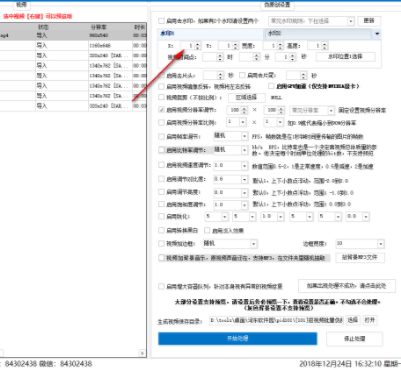
Task: Enable the saturation adjustment checkbox
Action: tap(161, 204)
